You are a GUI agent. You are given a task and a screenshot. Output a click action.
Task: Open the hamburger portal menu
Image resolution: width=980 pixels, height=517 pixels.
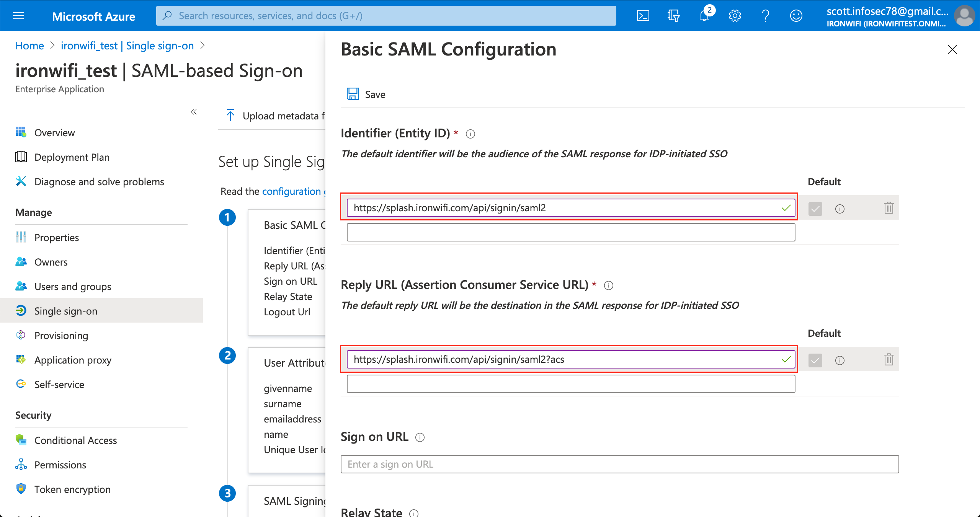18,16
